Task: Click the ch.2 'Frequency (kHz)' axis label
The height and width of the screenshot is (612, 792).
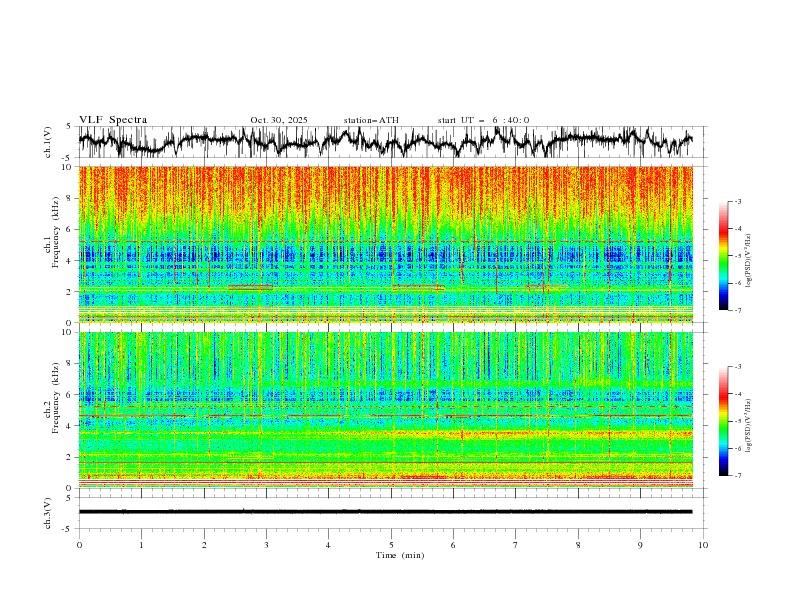Action: (56, 398)
